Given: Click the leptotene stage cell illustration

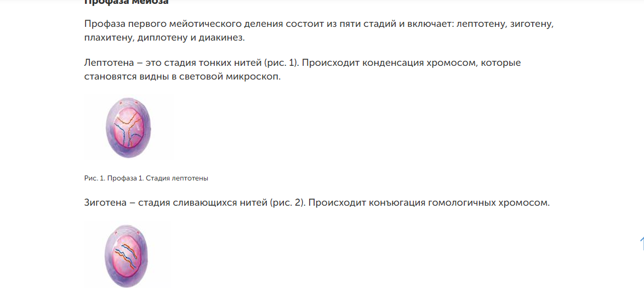Looking at the screenshot, I should coord(128,127).
